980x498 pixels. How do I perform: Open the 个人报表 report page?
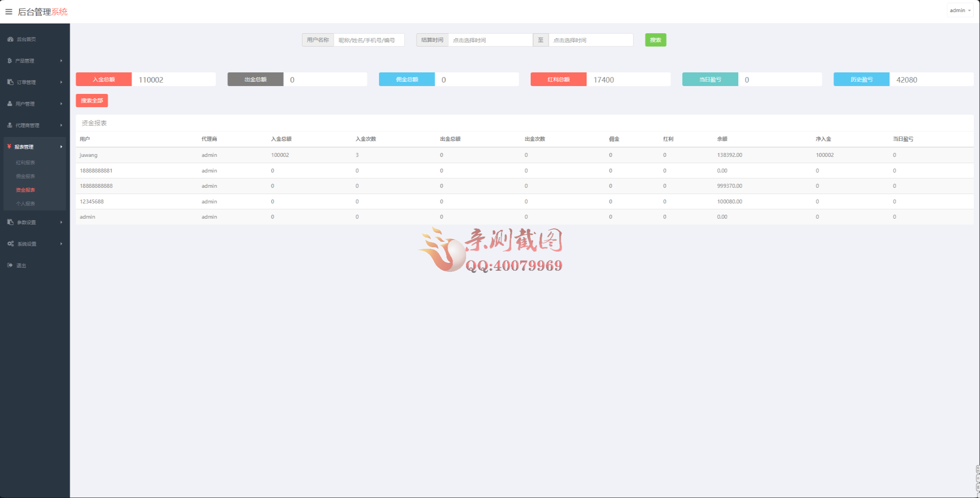point(26,203)
